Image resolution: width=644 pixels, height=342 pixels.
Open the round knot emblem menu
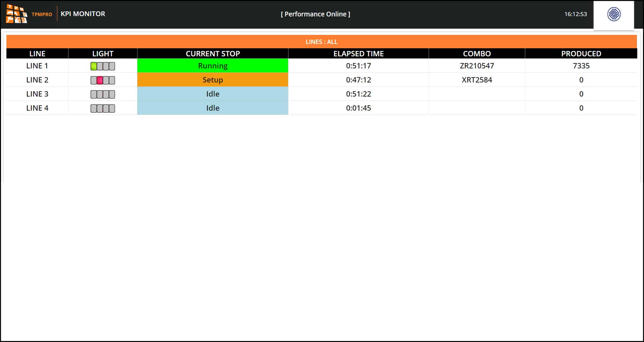pyautogui.click(x=614, y=14)
